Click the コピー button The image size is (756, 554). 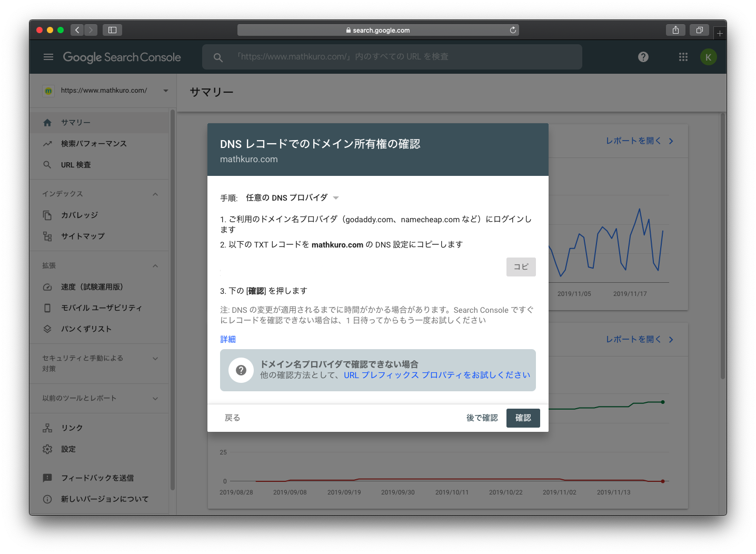click(x=521, y=267)
